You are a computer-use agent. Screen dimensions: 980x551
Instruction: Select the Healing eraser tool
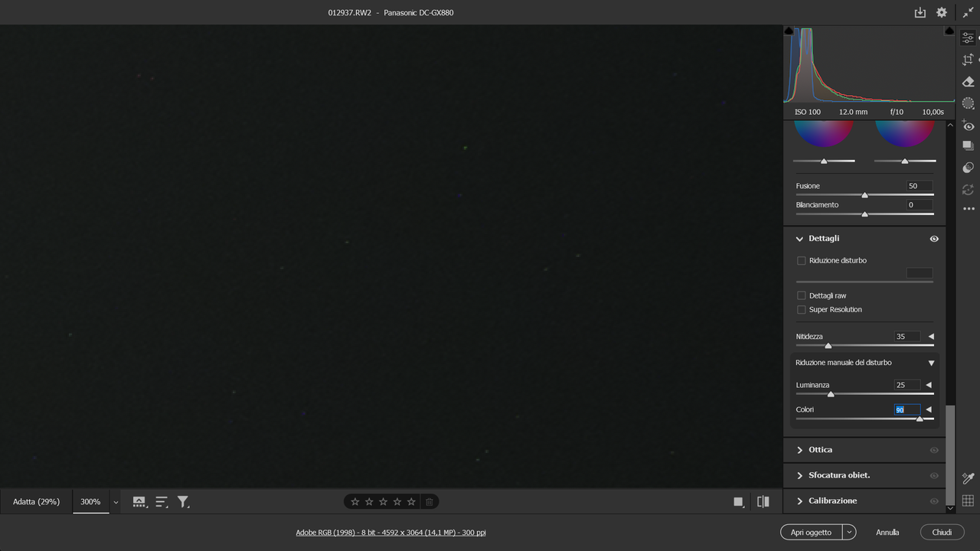tap(968, 82)
